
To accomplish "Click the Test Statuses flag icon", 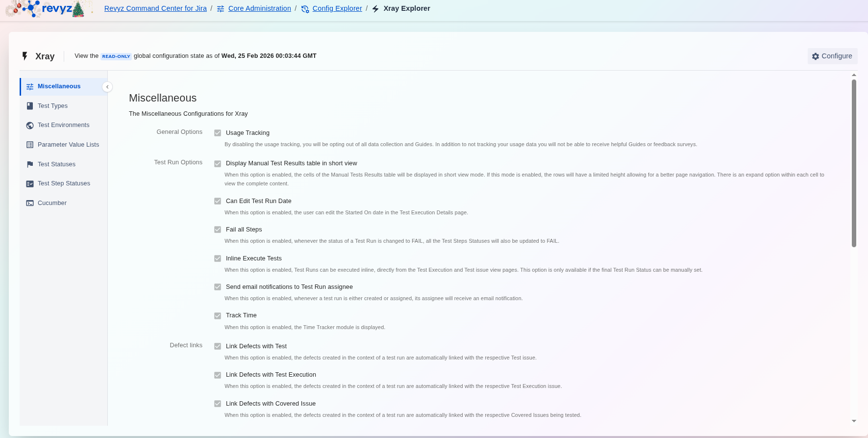I will click(30, 164).
